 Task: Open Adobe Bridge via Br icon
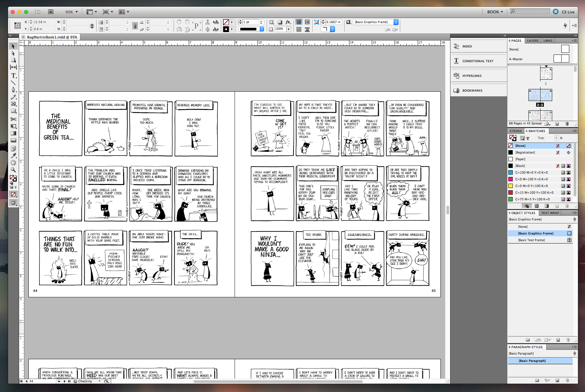pyautogui.click(x=51, y=12)
